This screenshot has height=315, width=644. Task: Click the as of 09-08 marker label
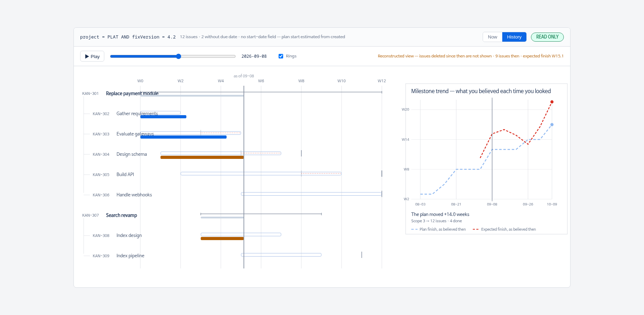pyautogui.click(x=244, y=76)
